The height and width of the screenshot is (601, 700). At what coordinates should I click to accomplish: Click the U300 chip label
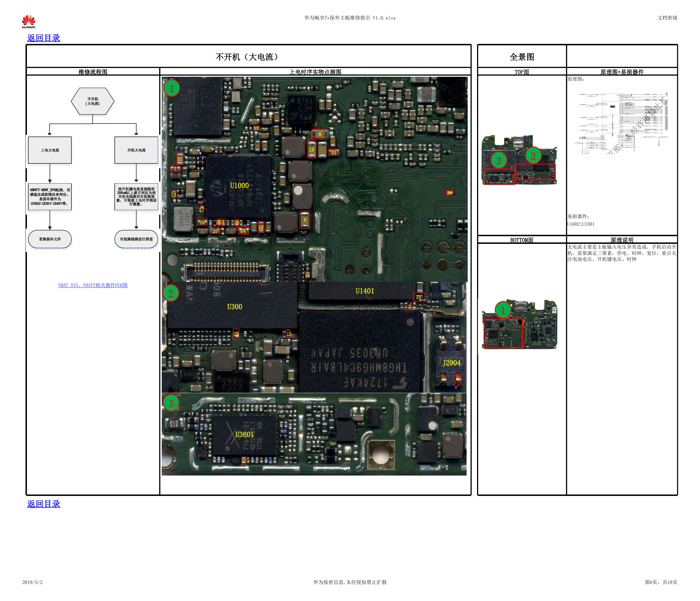coord(235,307)
